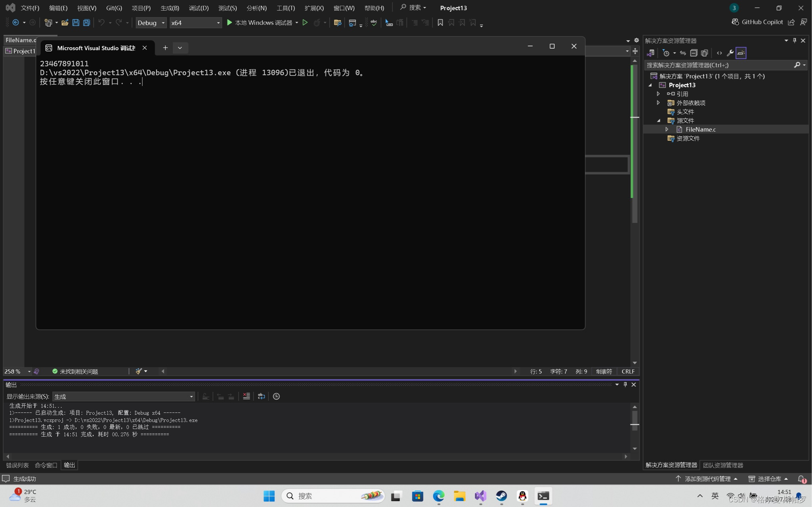Clear all text in the Output panel
The image size is (812, 507).
click(246, 396)
